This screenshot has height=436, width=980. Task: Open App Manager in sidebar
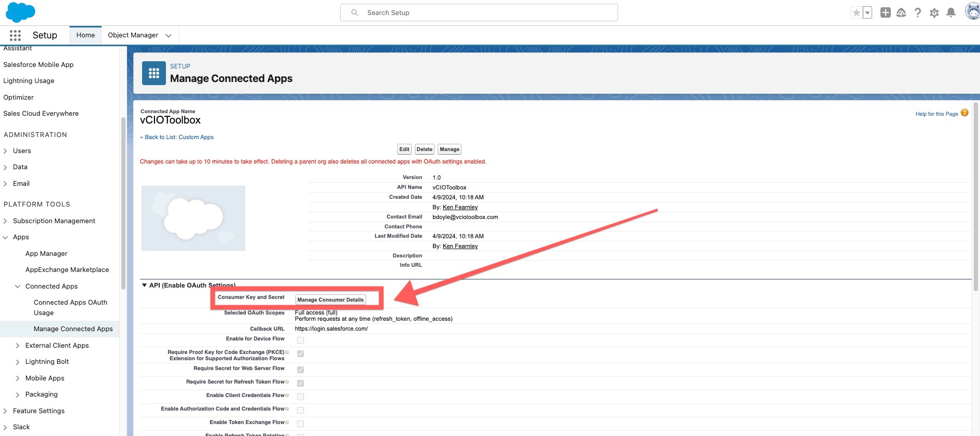(46, 253)
